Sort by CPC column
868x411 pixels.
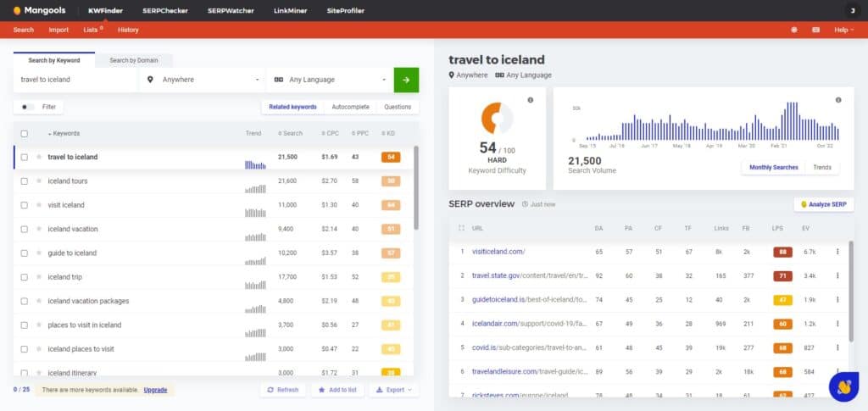click(x=330, y=133)
